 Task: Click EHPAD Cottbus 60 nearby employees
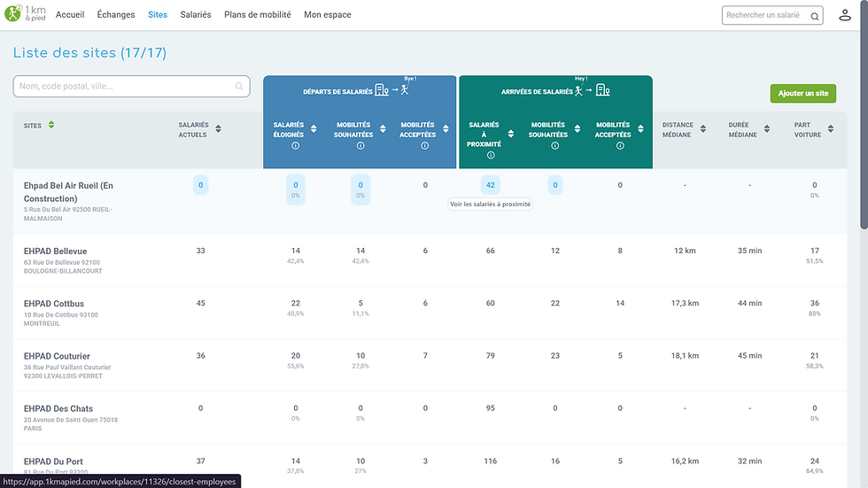click(x=491, y=303)
